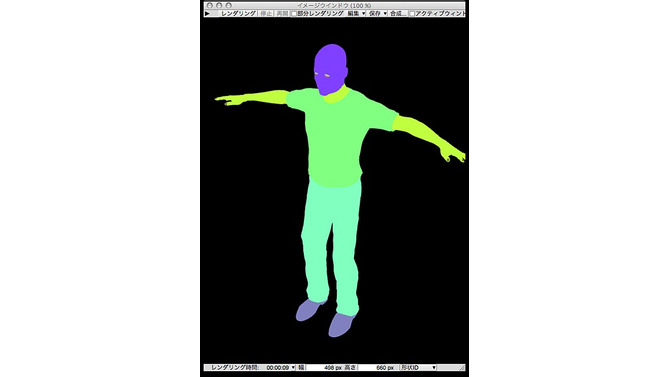Screen dimensions: 670x377
Task: Open the 編集 edit dropdown
Action: coord(356,14)
